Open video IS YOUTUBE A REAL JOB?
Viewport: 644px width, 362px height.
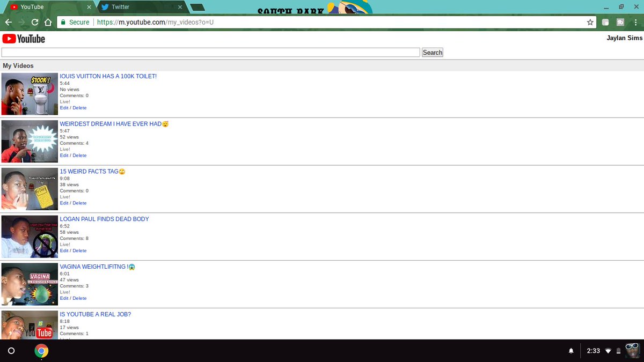click(95, 314)
